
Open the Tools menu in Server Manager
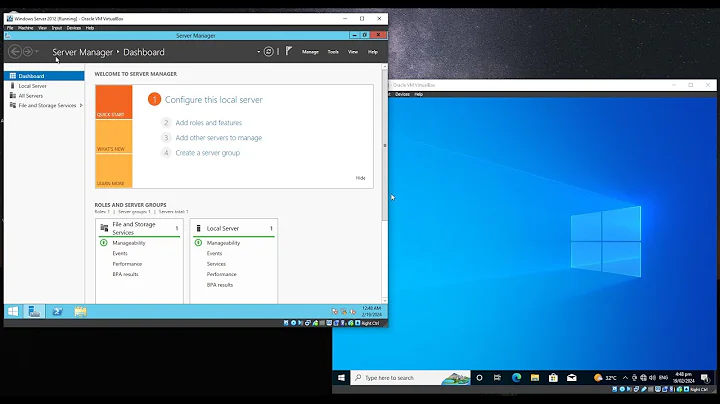point(333,52)
